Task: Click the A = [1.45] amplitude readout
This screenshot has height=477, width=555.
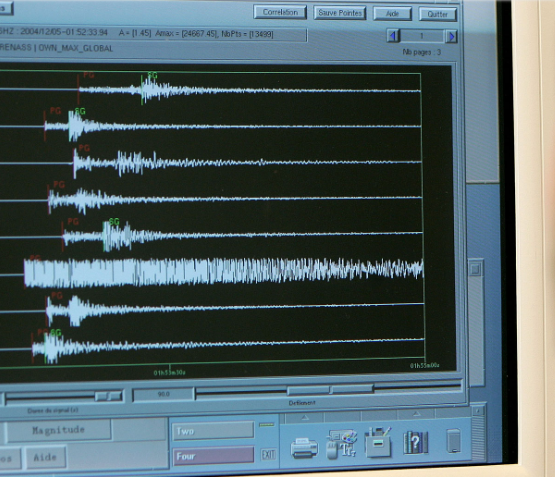Action: (x=135, y=33)
